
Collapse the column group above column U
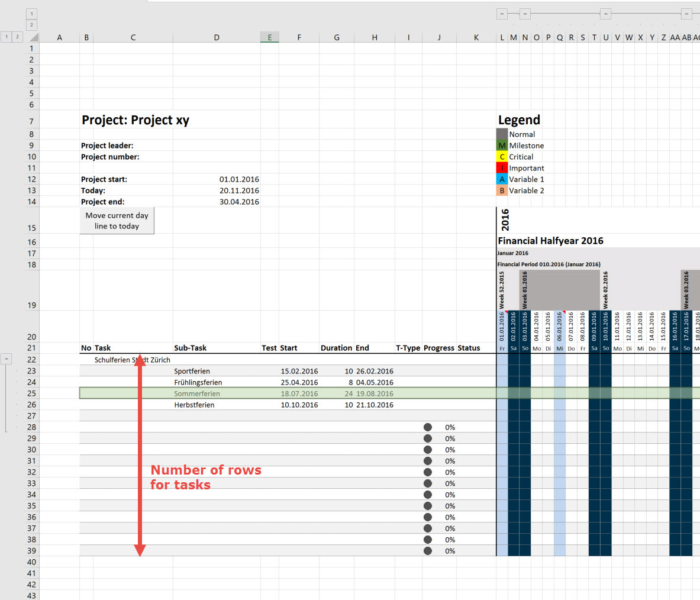pyautogui.click(x=605, y=14)
